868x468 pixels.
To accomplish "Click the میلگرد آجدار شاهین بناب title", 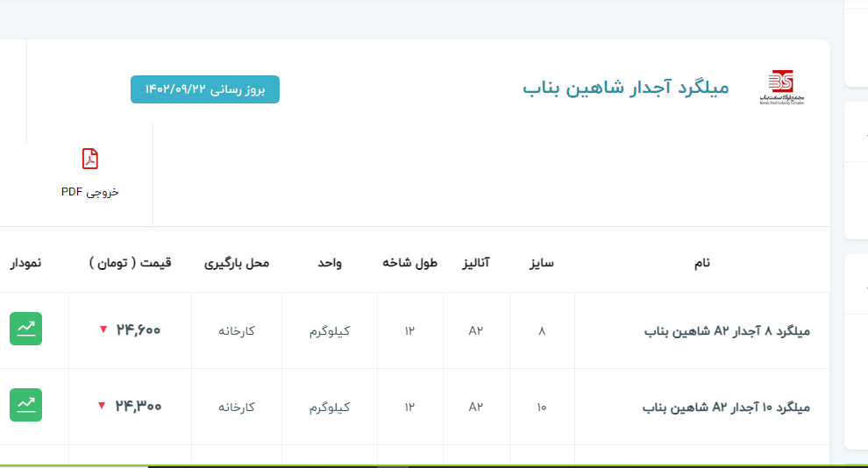I will (626, 88).
